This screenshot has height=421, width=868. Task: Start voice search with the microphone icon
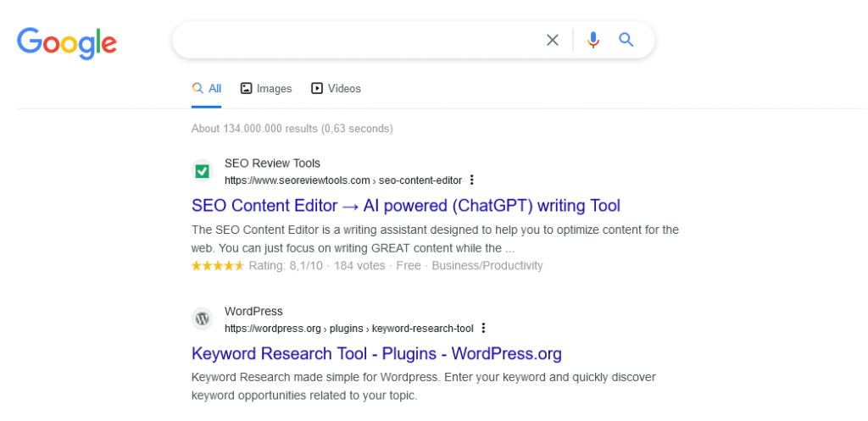[x=593, y=40]
